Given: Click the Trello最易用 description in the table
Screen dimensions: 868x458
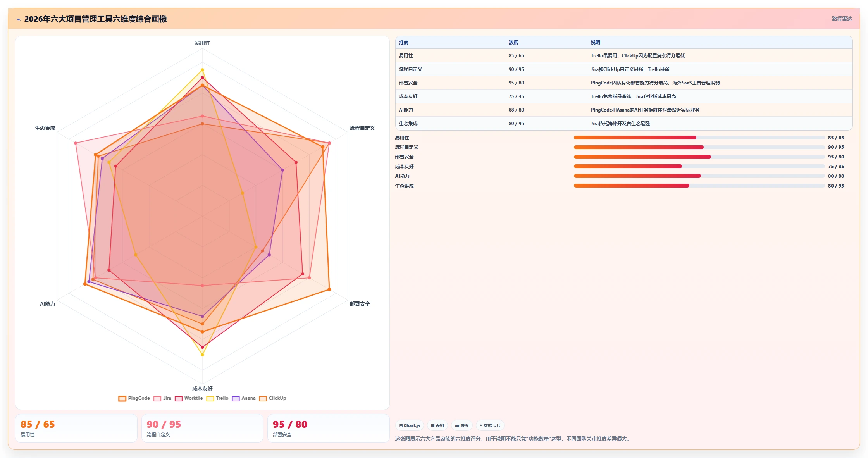Looking at the screenshot, I should click(x=637, y=56).
